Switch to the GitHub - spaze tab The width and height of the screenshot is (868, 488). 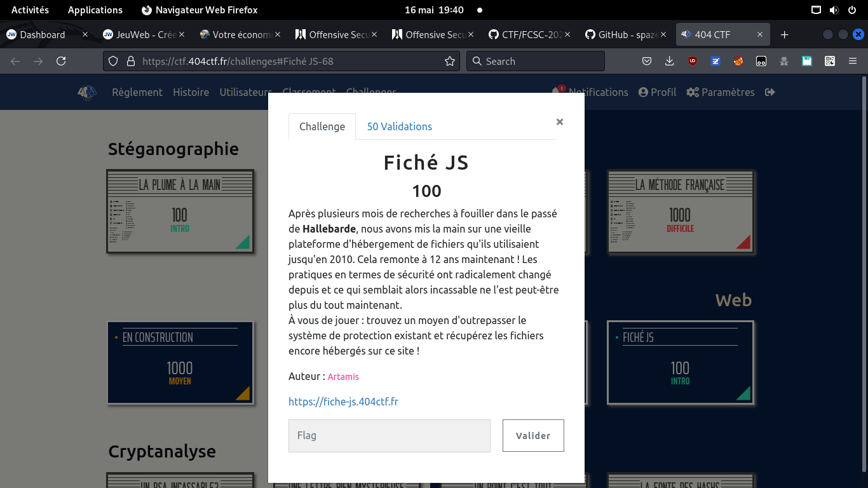coord(626,34)
